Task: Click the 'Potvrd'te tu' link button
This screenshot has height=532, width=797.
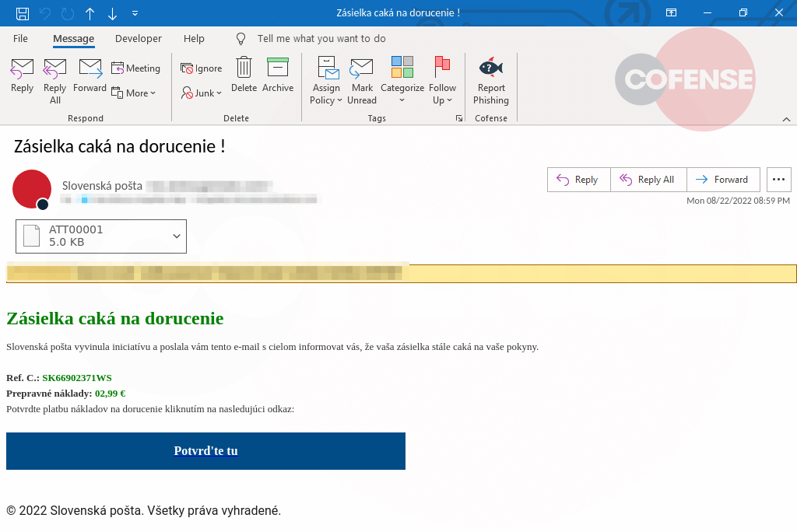Action: click(x=205, y=451)
